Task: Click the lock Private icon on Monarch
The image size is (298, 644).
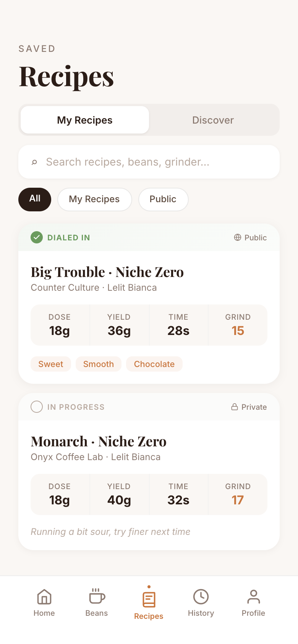Action: point(235,407)
